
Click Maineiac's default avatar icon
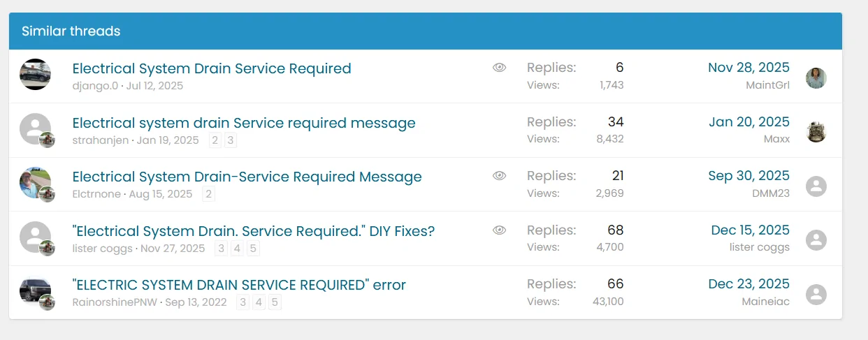(816, 295)
